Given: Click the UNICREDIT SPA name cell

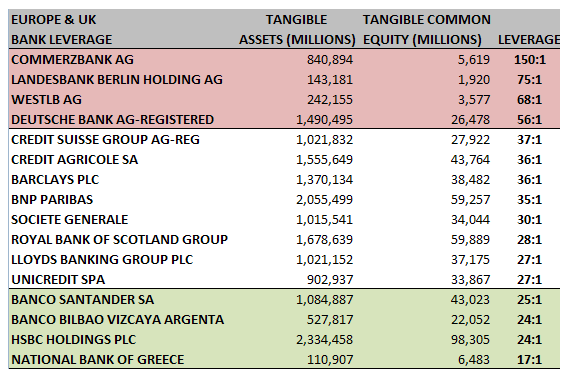Looking at the screenshot, I should [x=58, y=280].
